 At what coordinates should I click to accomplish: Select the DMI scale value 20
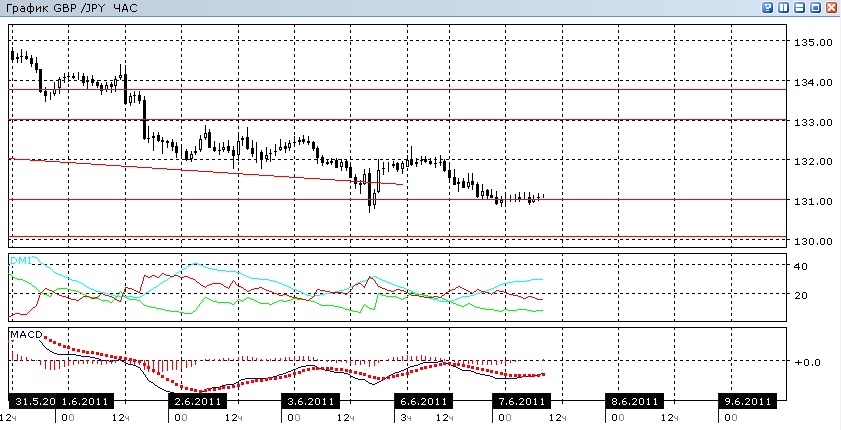click(x=801, y=295)
